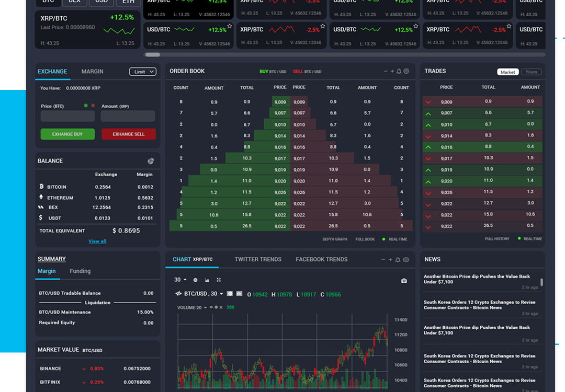Select the Chart XRP/BTC tab
Image resolution: width=565 pixels, height=392 pixels.
tap(193, 259)
